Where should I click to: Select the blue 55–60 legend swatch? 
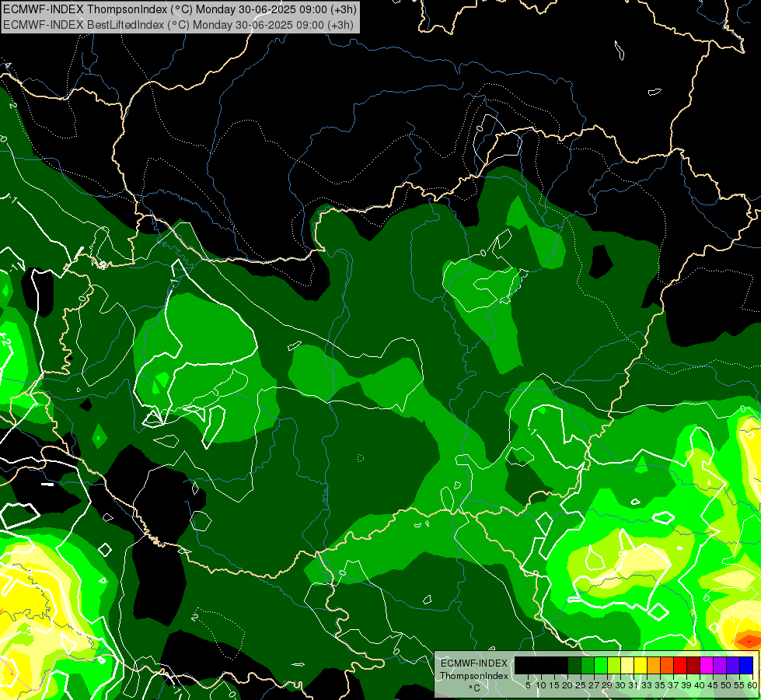[746, 666]
